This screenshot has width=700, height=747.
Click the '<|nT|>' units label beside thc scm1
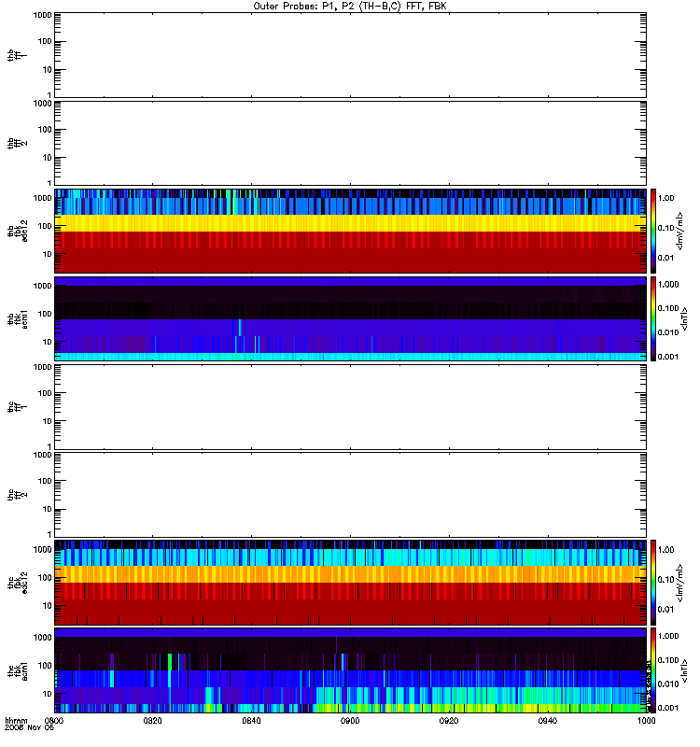point(685,670)
